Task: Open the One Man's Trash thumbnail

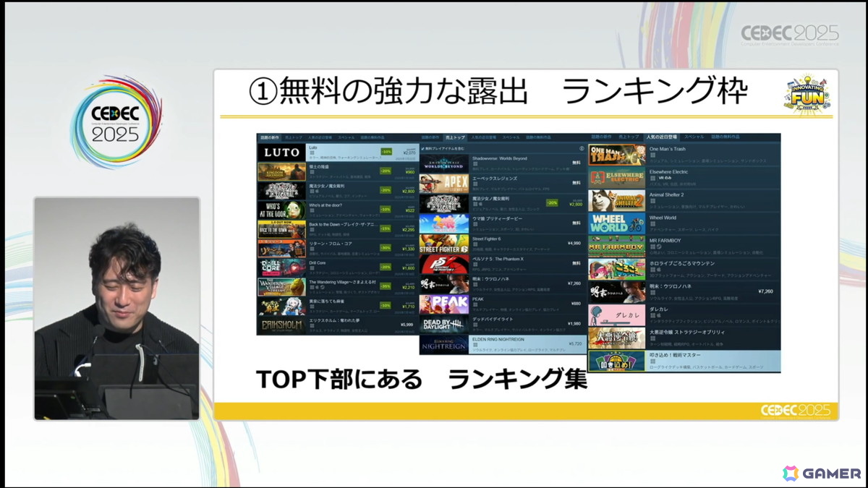Action: (617, 155)
